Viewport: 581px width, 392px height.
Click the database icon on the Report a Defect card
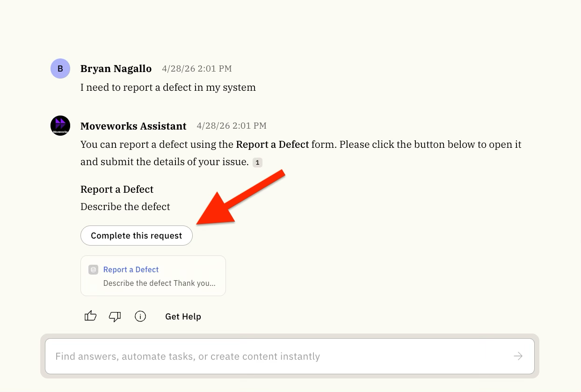click(x=94, y=270)
